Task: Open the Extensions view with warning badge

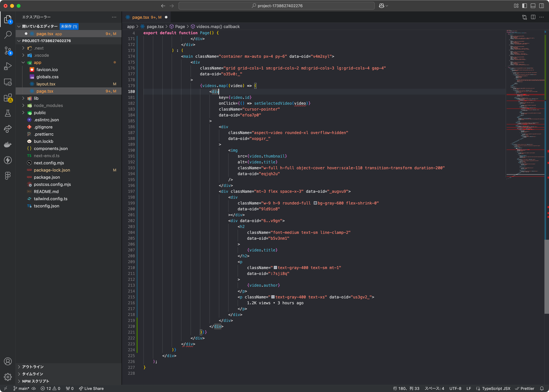Action: [x=8, y=98]
